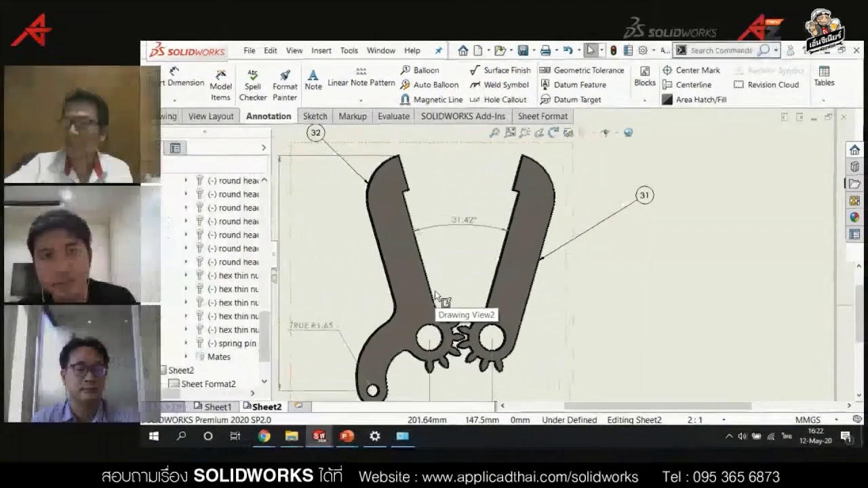Save the document with the floppy icon
868x488 pixels.
pyautogui.click(x=523, y=50)
